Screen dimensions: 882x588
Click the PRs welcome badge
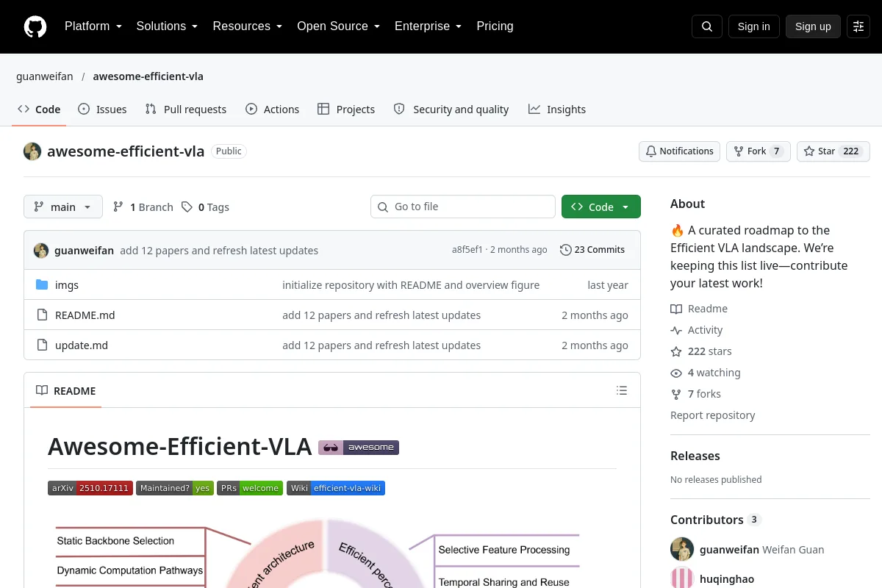point(250,488)
